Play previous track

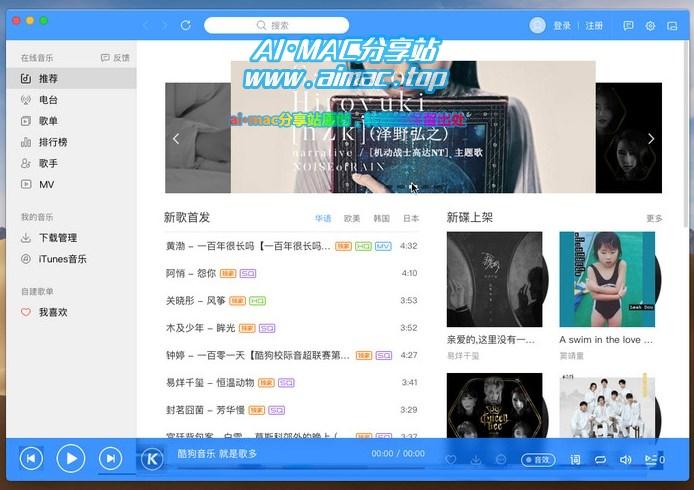pyautogui.click(x=31, y=459)
